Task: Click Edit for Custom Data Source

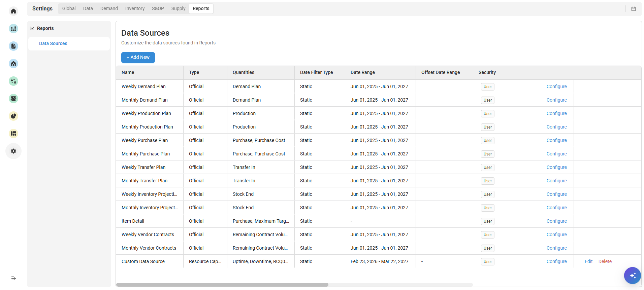Action: click(x=588, y=261)
